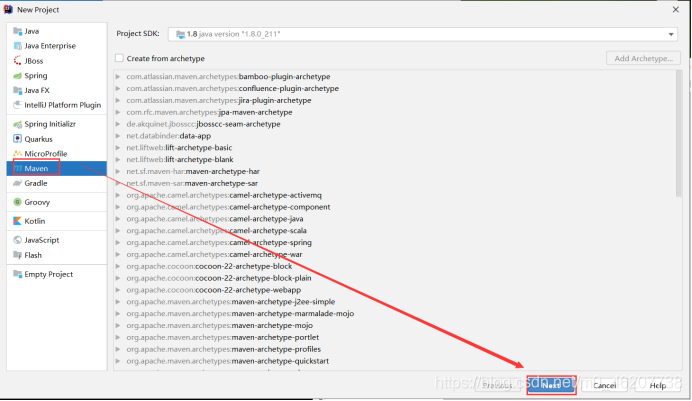
Task: Click the Help button
Action: tap(658, 385)
